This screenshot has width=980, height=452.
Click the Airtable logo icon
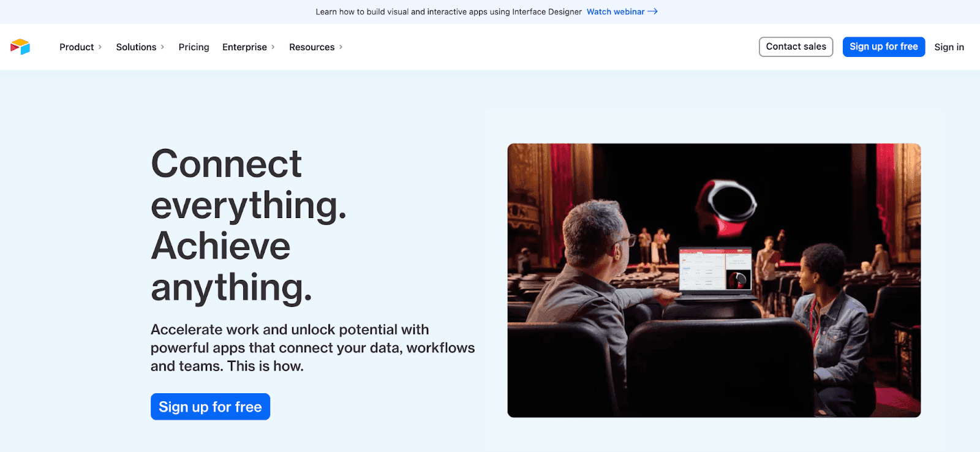coord(20,47)
